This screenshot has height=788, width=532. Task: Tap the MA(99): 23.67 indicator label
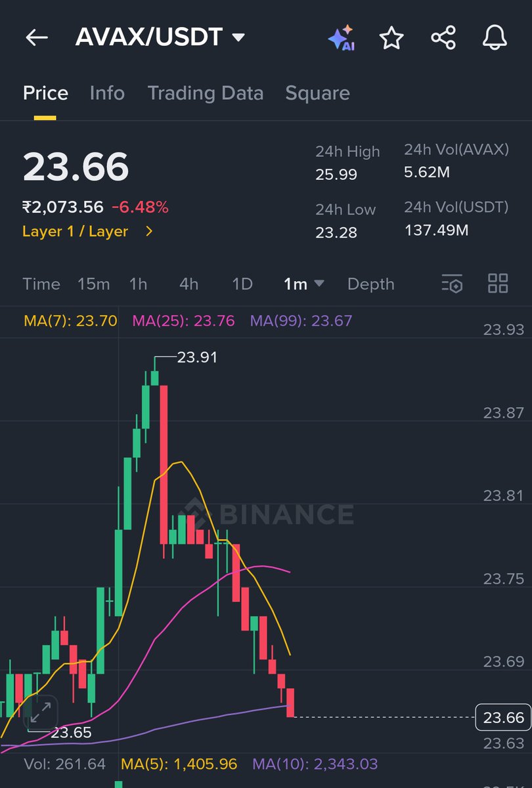pos(301,321)
